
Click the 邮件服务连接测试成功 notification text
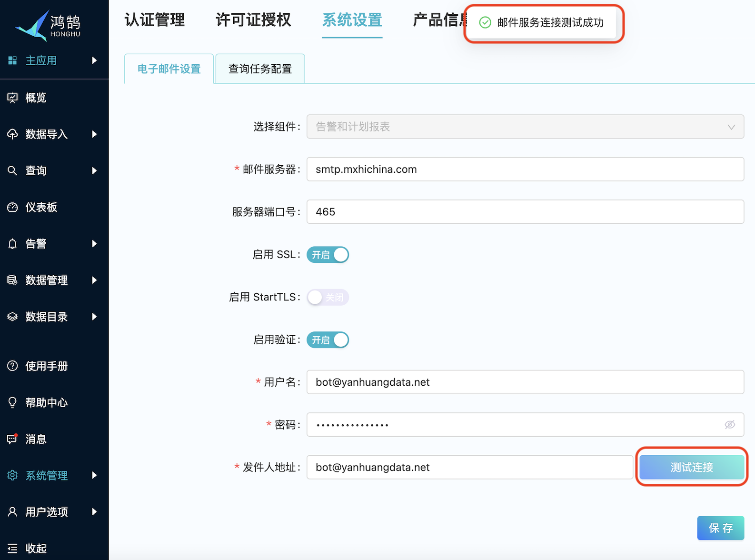[x=550, y=22]
